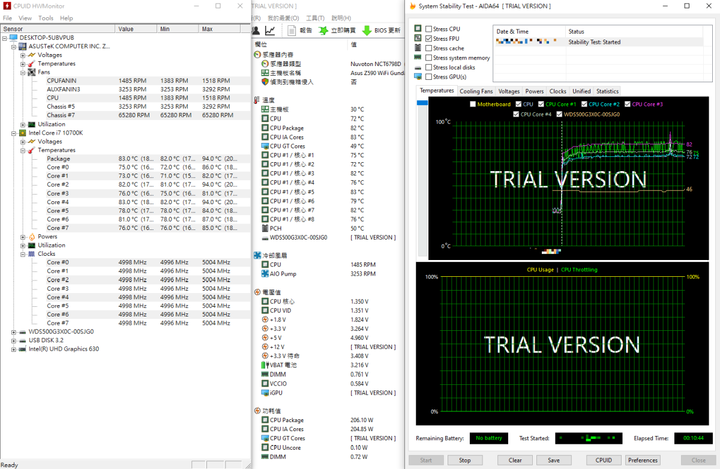Click the iGPU icon in AIDA64 voltage list
Viewport: 720px width, 469px height.
pyautogui.click(x=265, y=393)
